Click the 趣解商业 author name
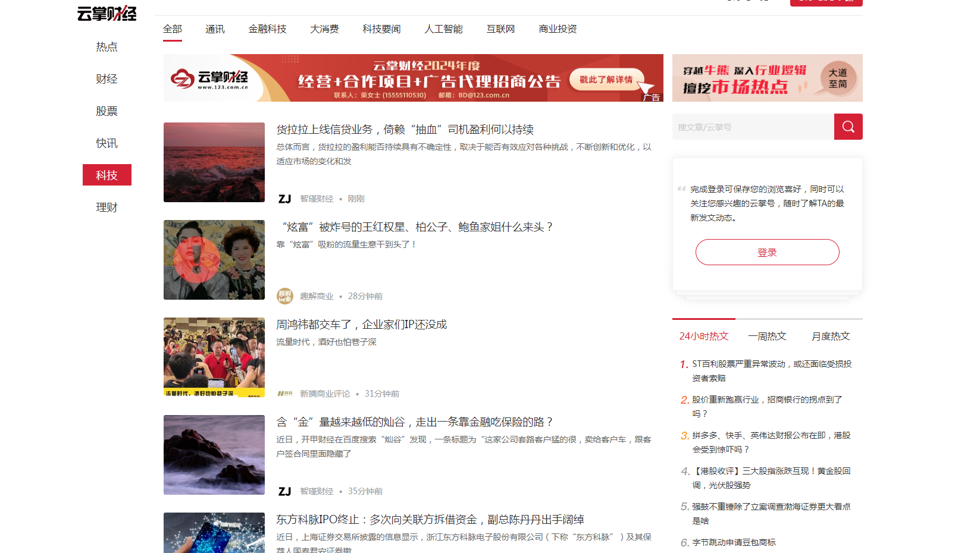 point(317,296)
